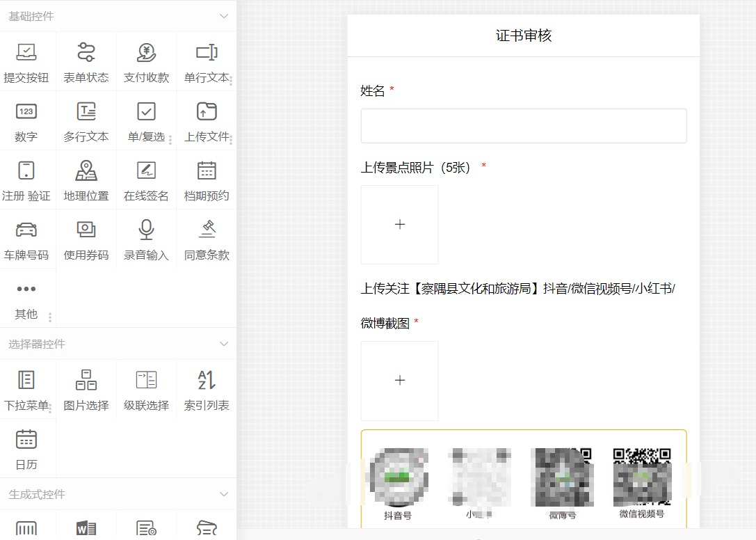Insert the 上传文件 upload file widget
Image resolution: width=756 pixels, height=540 pixels.
207,122
